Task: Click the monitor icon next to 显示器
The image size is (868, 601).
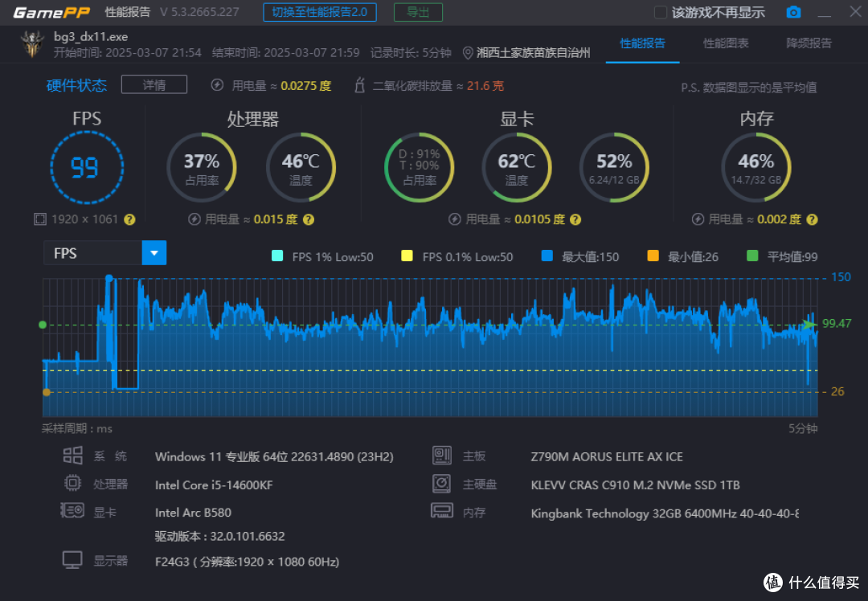Action: coord(72,560)
